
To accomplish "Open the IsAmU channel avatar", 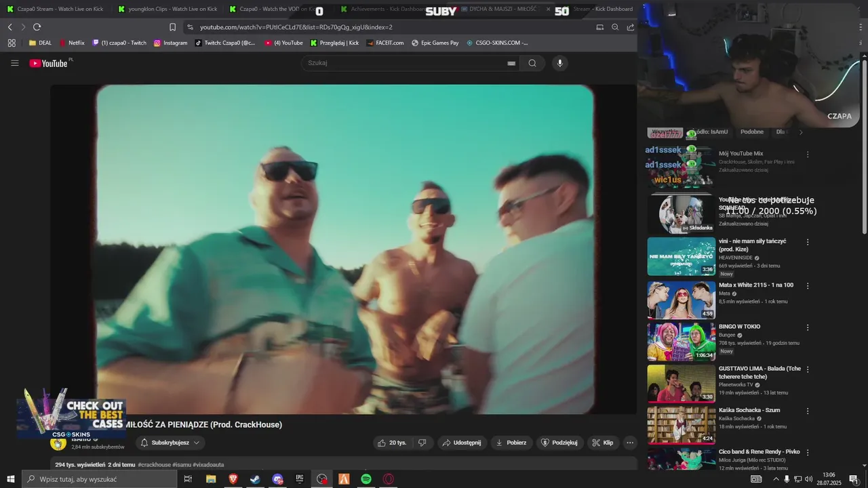I will (x=58, y=443).
